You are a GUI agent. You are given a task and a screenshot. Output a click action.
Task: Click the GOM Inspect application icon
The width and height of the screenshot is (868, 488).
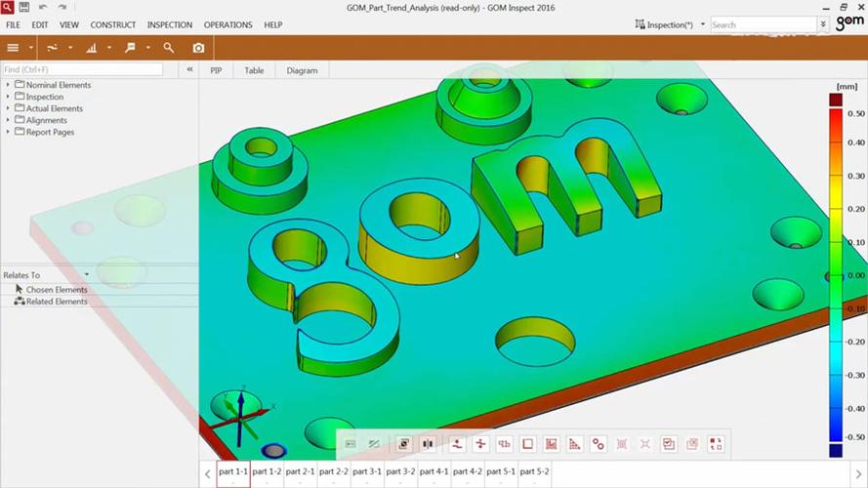click(7, 7)
